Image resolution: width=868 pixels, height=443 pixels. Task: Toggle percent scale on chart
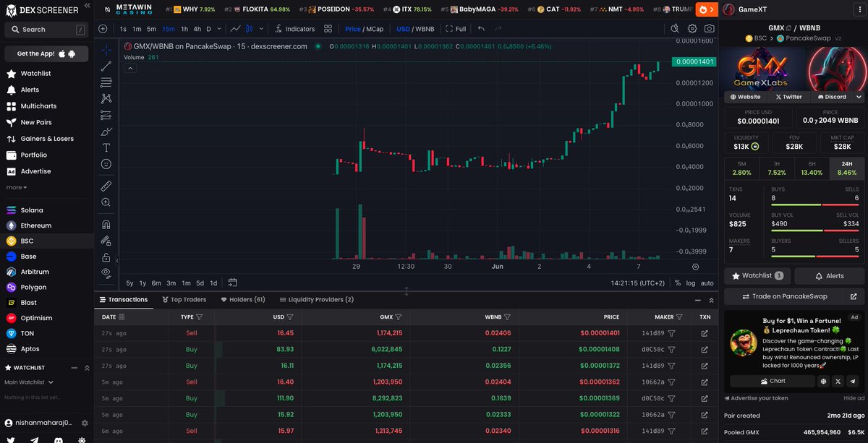(x=677, y=283)
